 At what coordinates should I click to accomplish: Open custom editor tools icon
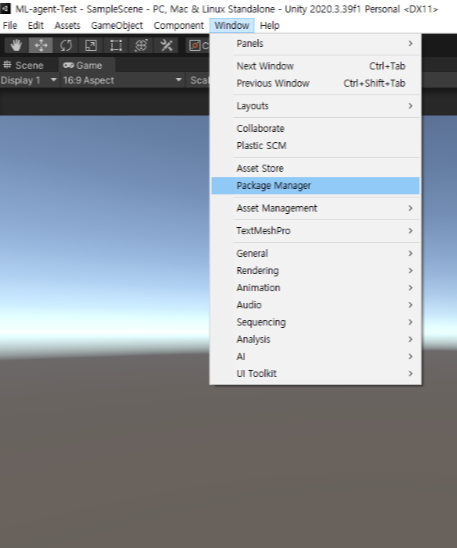(166, 45)
